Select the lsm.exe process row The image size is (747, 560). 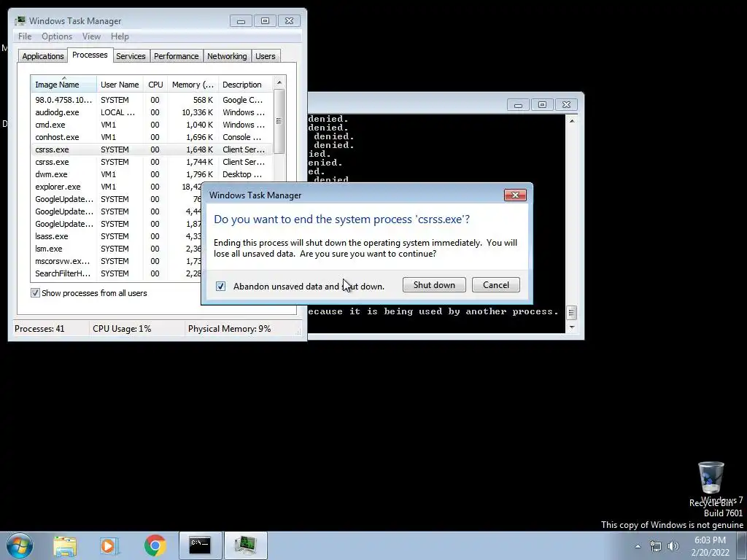pyautogui.click(x=116, y=249)
